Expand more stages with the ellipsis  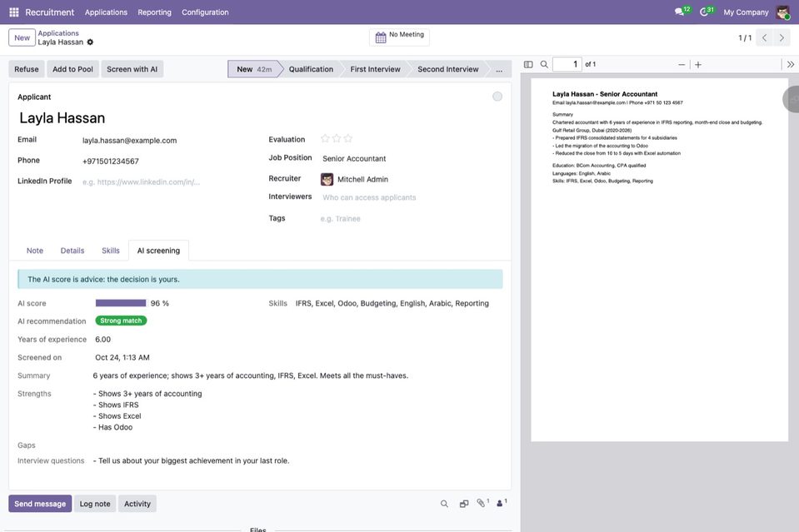click(499, 69)
